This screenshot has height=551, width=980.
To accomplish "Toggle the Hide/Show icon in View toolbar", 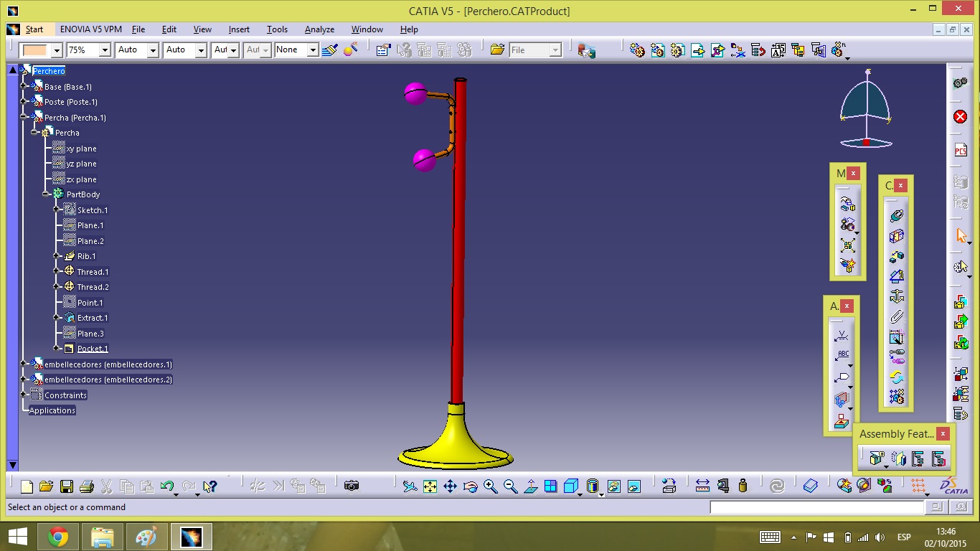I will 613,486.
